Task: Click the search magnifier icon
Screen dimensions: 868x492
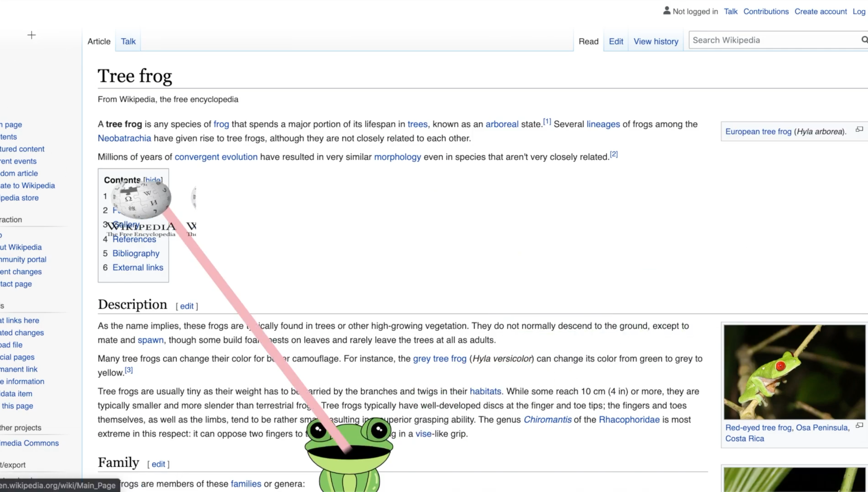Action: point(864,40)
